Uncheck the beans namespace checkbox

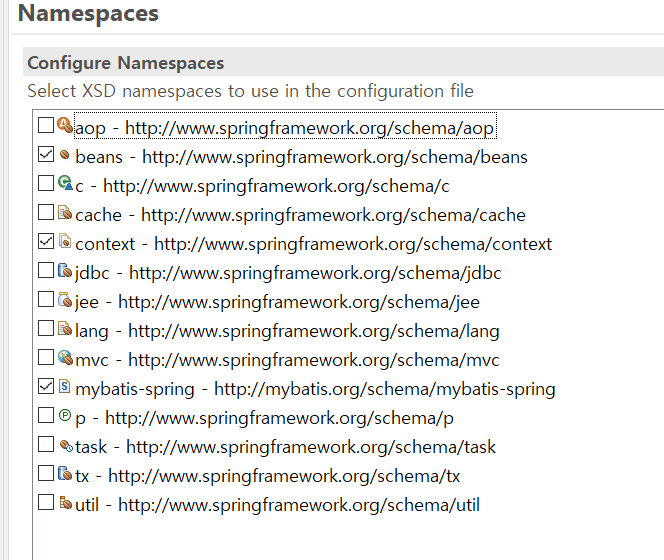coord(46,154)
